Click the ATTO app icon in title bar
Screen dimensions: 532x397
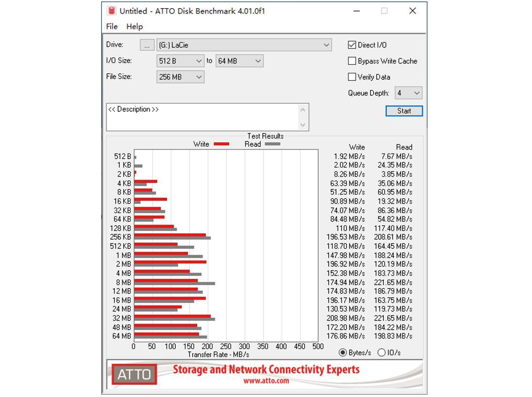coord(112,11)
